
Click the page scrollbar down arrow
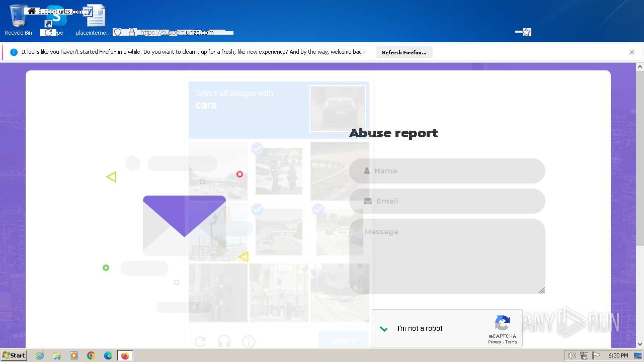click(x=640, y=344)
